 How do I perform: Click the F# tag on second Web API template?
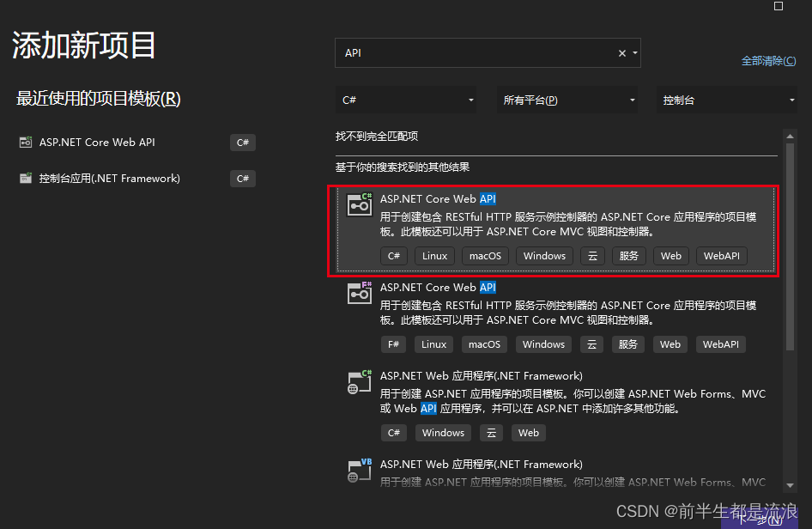[x=394, y=344]
